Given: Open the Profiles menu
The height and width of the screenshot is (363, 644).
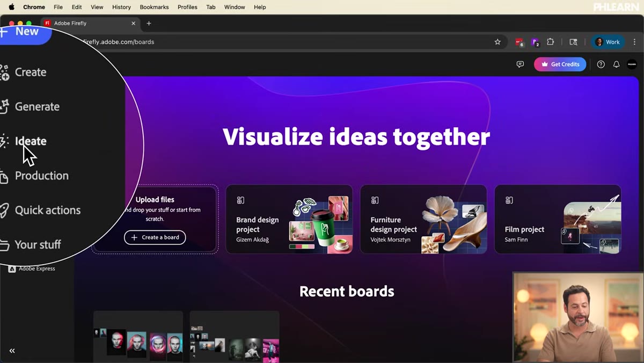Looking at the screenshot, I should [187, 7].
